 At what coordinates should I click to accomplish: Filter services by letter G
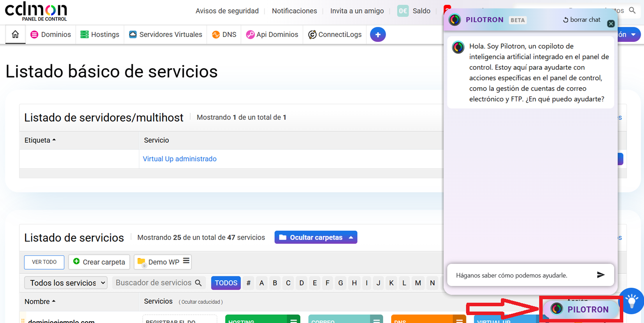[341, 283]
